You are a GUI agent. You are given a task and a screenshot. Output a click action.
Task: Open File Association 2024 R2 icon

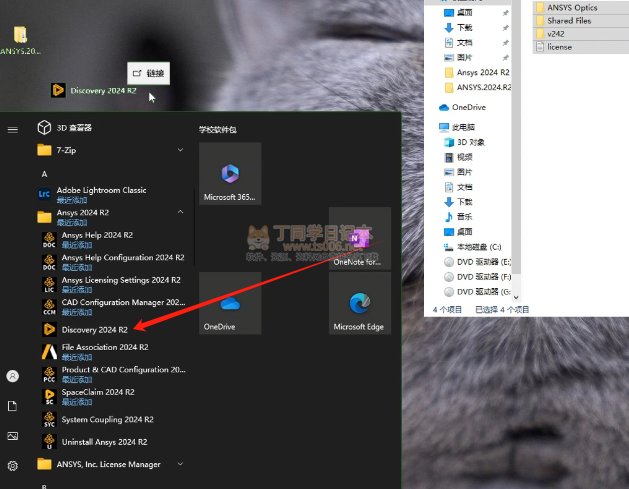(x=49, y=352)
